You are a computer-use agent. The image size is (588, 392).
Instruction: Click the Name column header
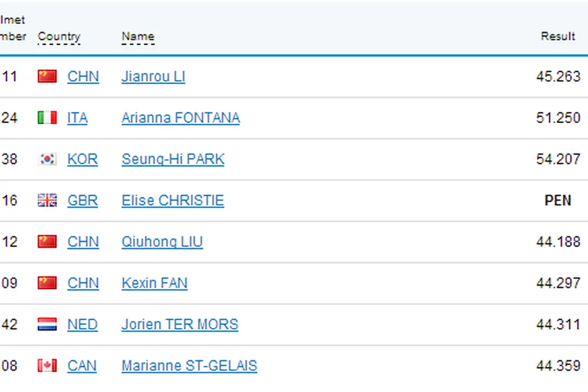[138, 37]
